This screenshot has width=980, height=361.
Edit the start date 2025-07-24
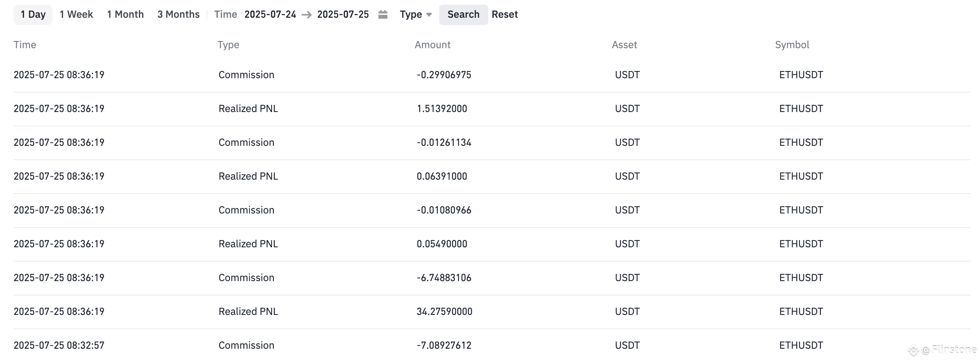click(x=270, y=14)
